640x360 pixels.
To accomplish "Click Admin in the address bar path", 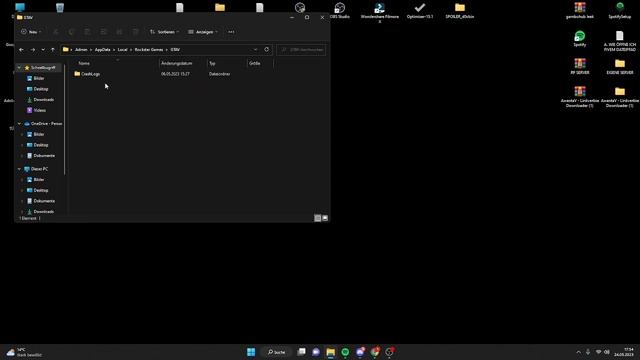I will point(81,50).
